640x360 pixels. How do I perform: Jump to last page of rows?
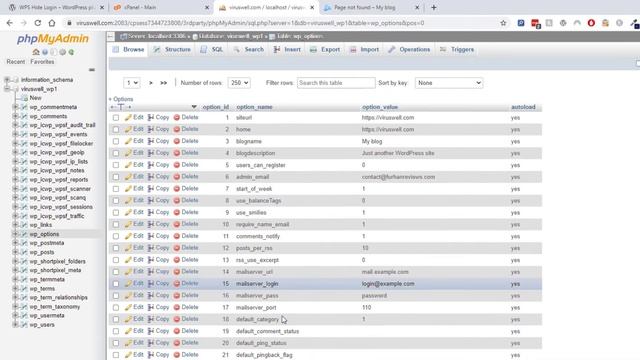[164, 83]
